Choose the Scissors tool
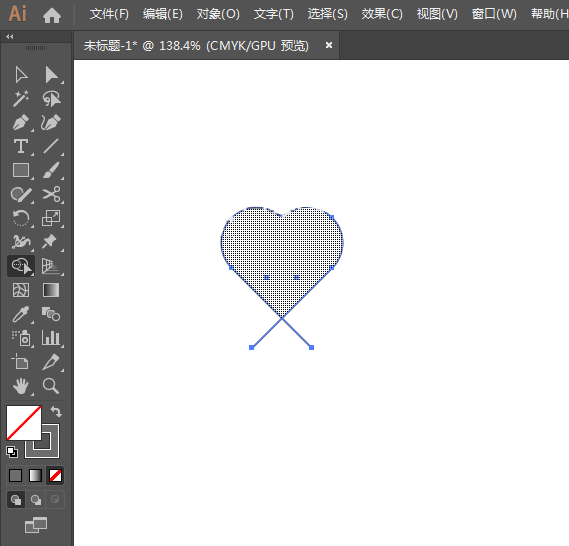 (x=52, y=194)
